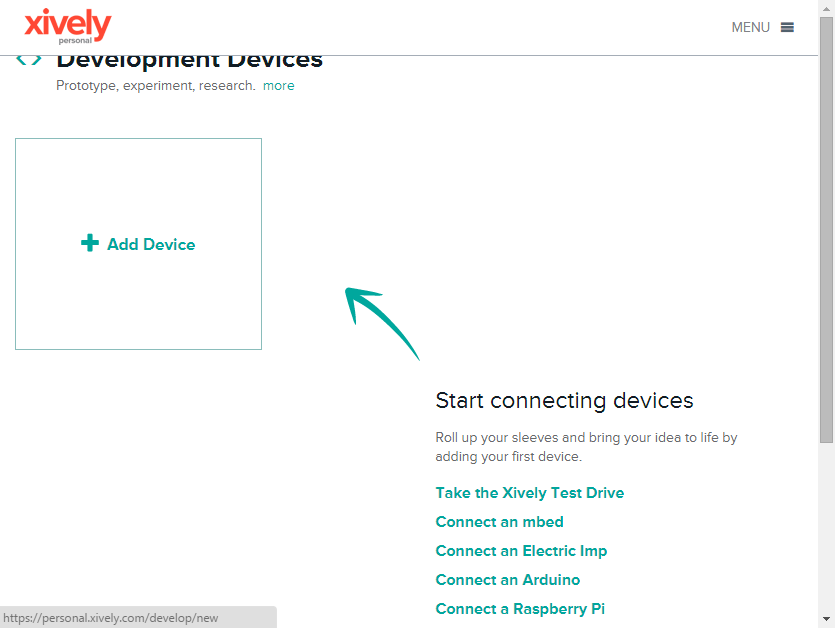Viewport: 835px width, 628px height.
Task: Click the Start connecting devices heading
Action: [x=564, y=401]
